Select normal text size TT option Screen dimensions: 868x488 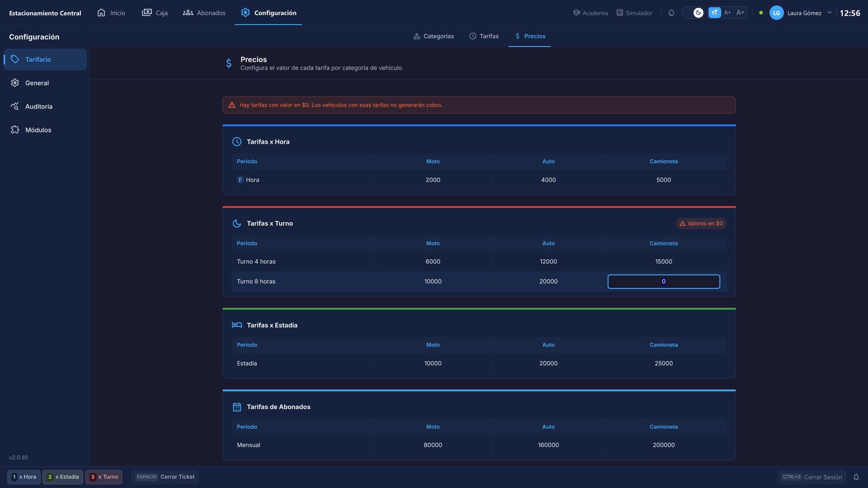click(x=714, y=12)
